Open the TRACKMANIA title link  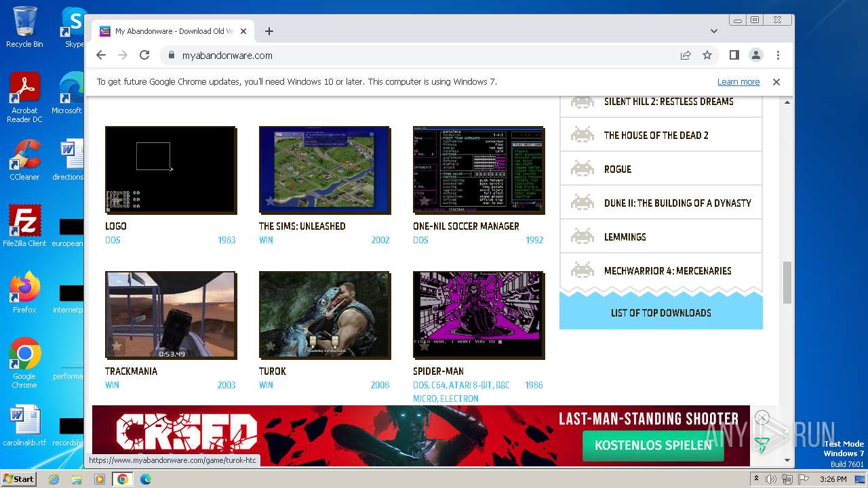pos(131,371)
